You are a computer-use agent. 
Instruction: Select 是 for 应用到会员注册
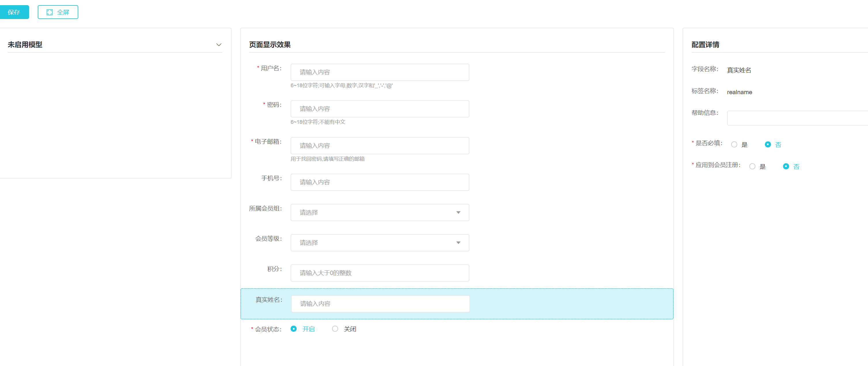coord(752,166)
